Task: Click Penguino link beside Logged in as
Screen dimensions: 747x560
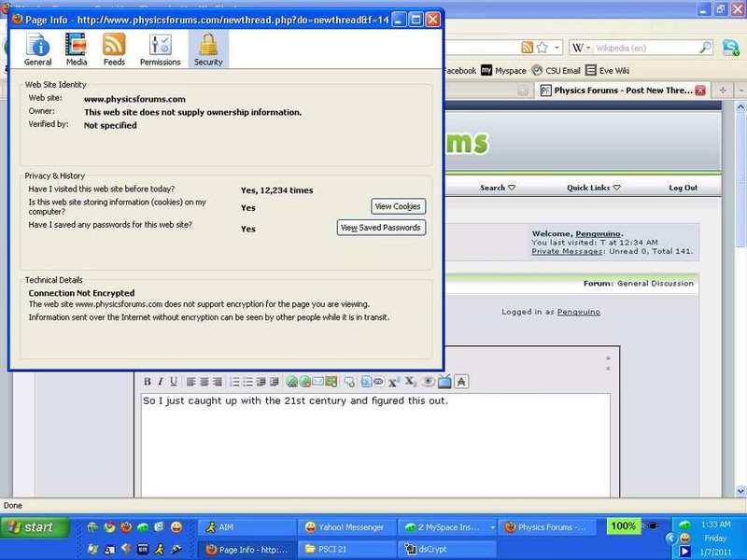Action: [x=579, y=312]
